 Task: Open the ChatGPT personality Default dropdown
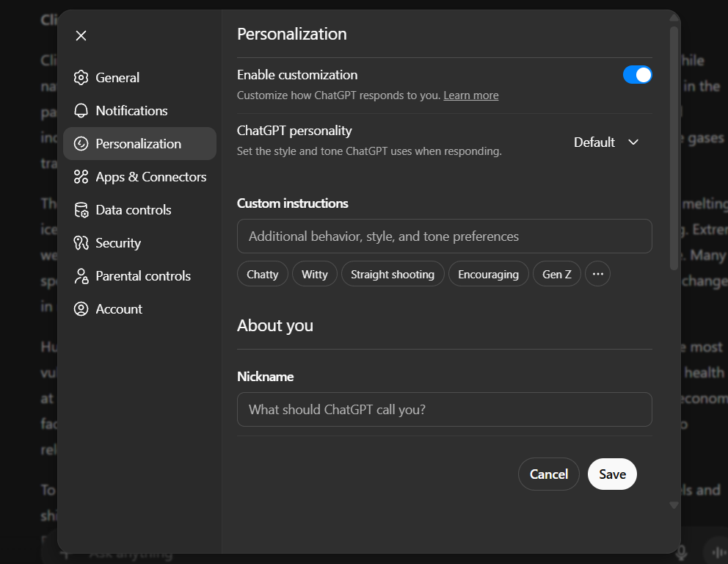click(x=606, y=142)
